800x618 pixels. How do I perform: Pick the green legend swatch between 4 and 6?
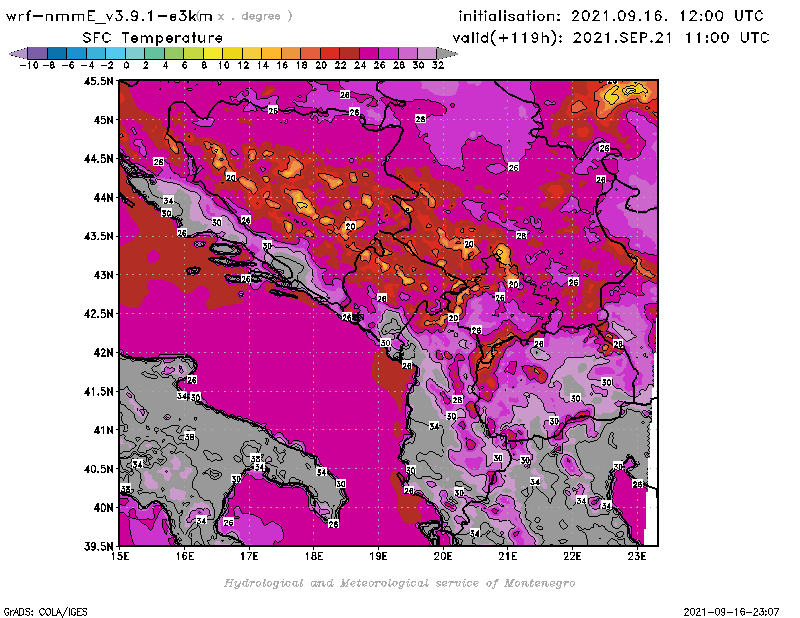pos(174,53)
